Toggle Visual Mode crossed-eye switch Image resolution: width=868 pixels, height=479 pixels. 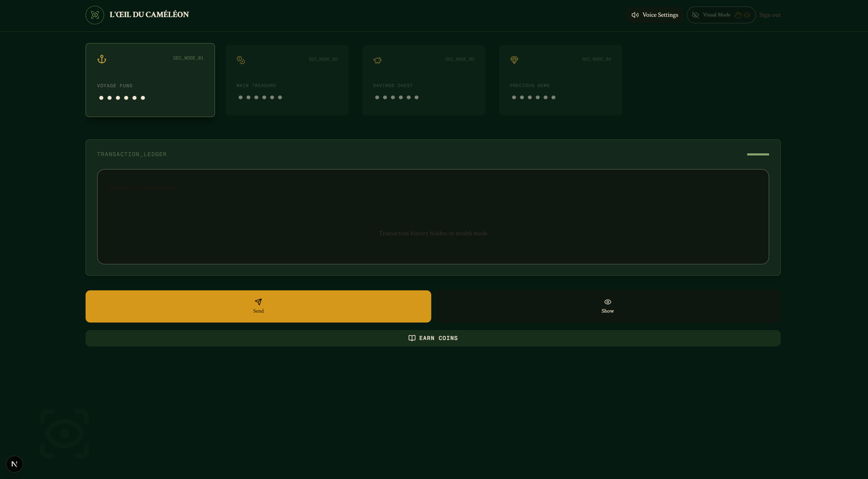695,15
